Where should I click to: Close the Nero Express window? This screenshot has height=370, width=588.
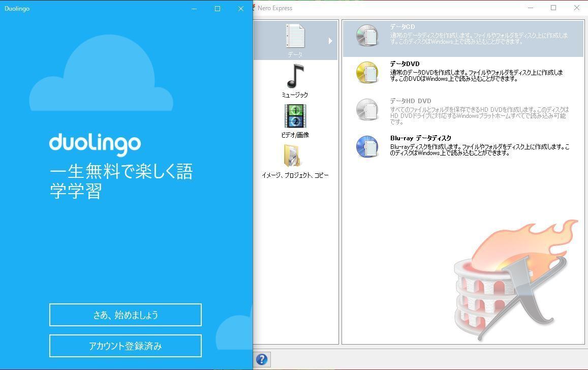click(x=576, y=8)
